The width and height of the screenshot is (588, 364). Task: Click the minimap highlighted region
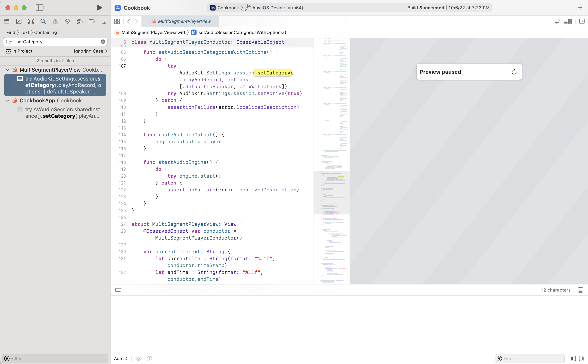340,177
